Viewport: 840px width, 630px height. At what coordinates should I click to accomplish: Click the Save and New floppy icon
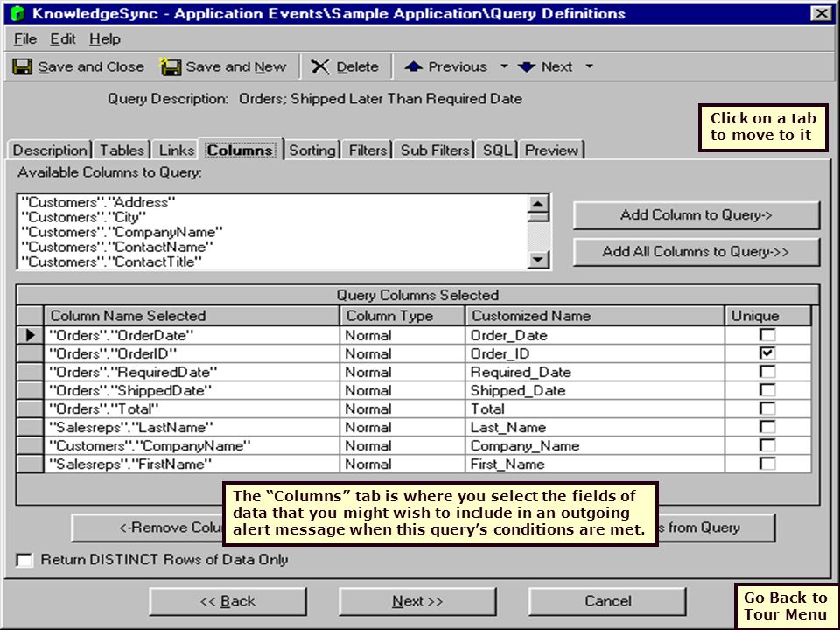[171, 67]
